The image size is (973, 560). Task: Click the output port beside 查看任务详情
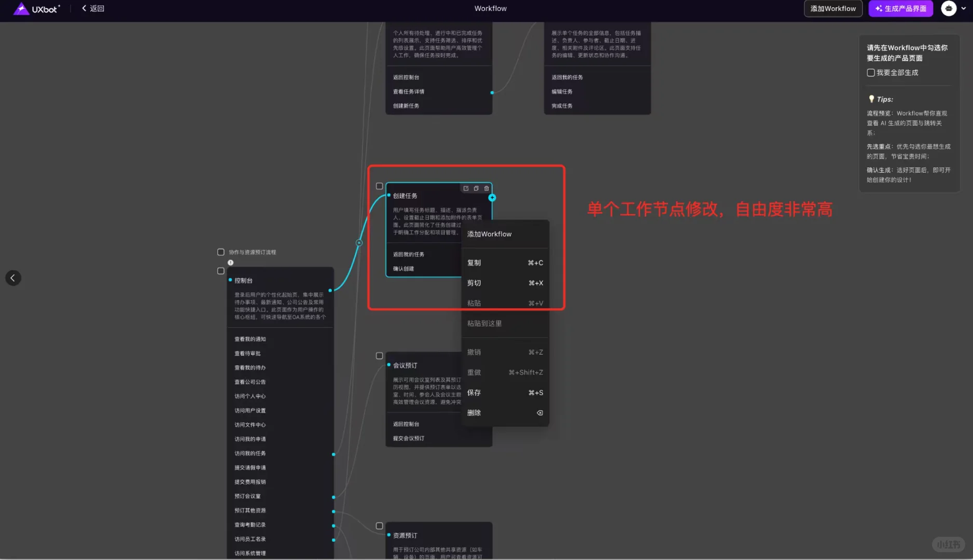(x=492, y=93)
